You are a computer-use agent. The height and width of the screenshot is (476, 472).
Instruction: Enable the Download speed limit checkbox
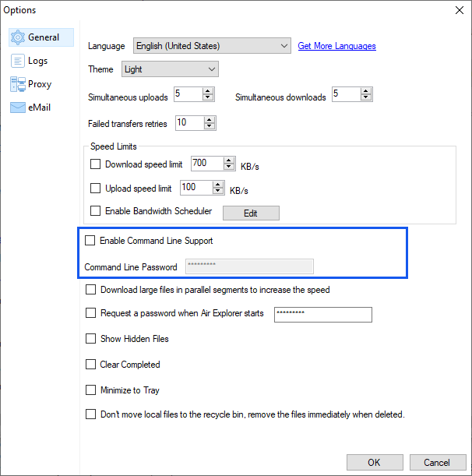95,164
